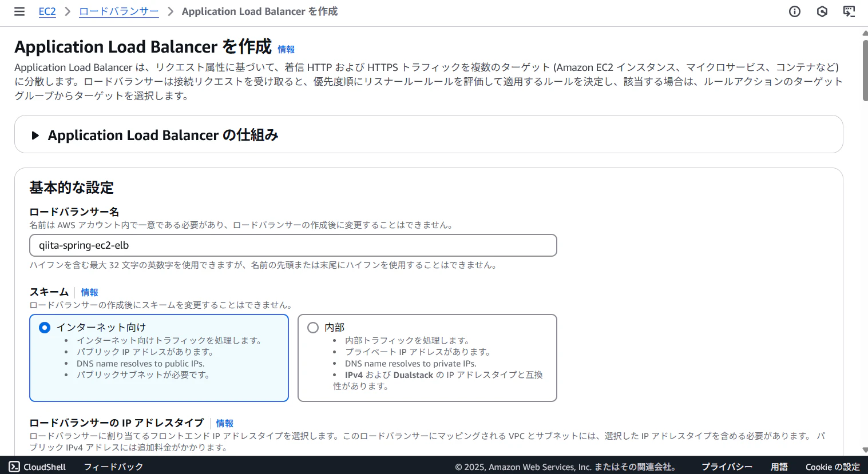Open プライバシー footer link
This screenshot has height=474, width=868.
727,467
